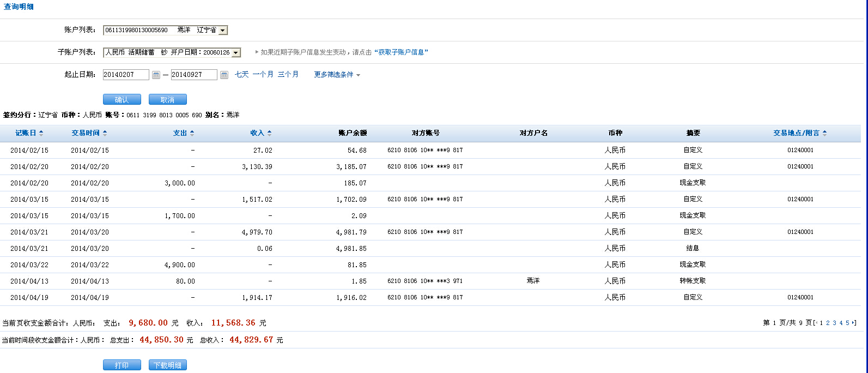
Task: Click the 获取子账户信息 link
Action: (x=401, y=52)
